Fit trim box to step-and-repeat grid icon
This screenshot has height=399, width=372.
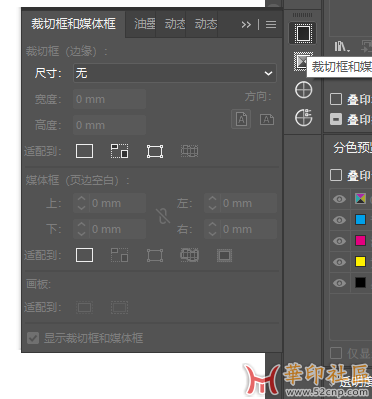(x=190, y=151)
